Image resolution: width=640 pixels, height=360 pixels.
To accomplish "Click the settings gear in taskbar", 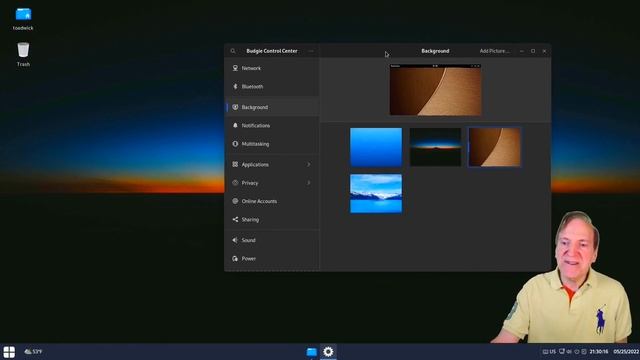I will tap(328, 351).
